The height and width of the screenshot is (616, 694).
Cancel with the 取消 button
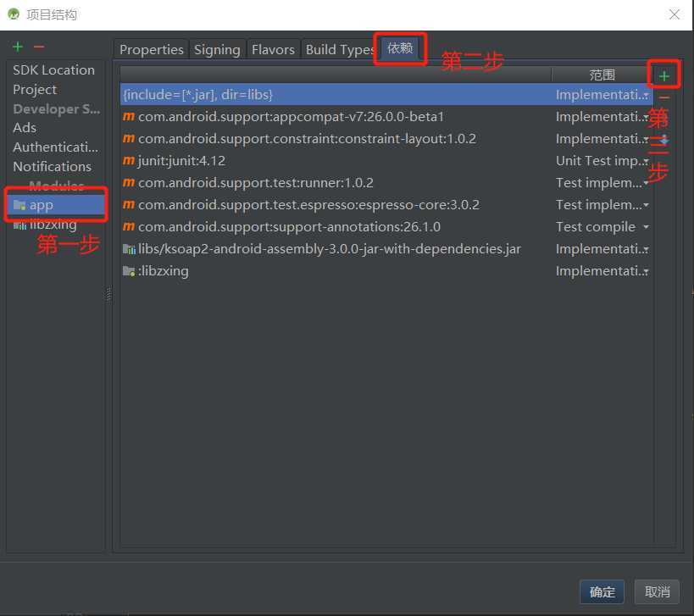click(657, 591)
